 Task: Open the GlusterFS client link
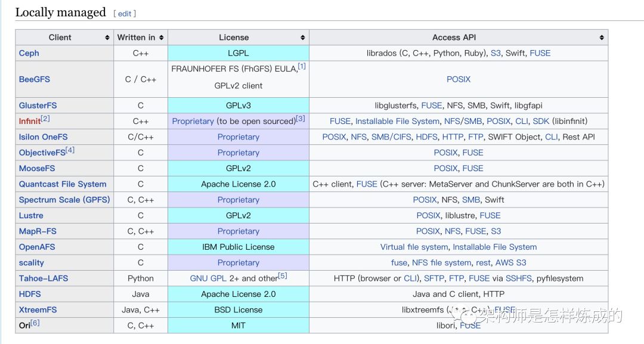tap(38, 106)
